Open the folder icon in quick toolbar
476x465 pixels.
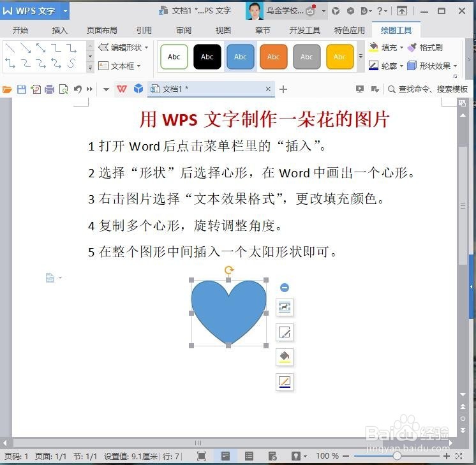tap(7, 89)
